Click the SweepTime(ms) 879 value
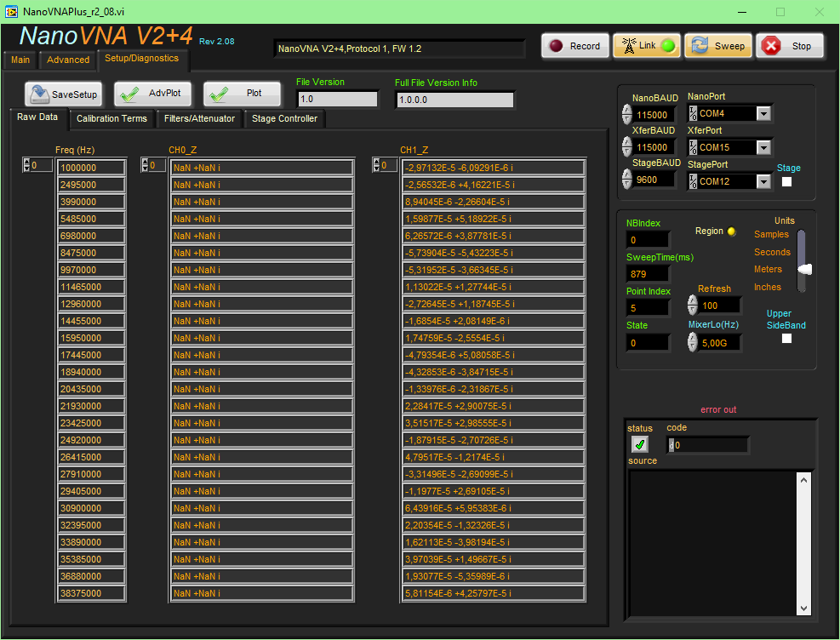The width and height of the screenshot is (840, 640). [647, 274]
